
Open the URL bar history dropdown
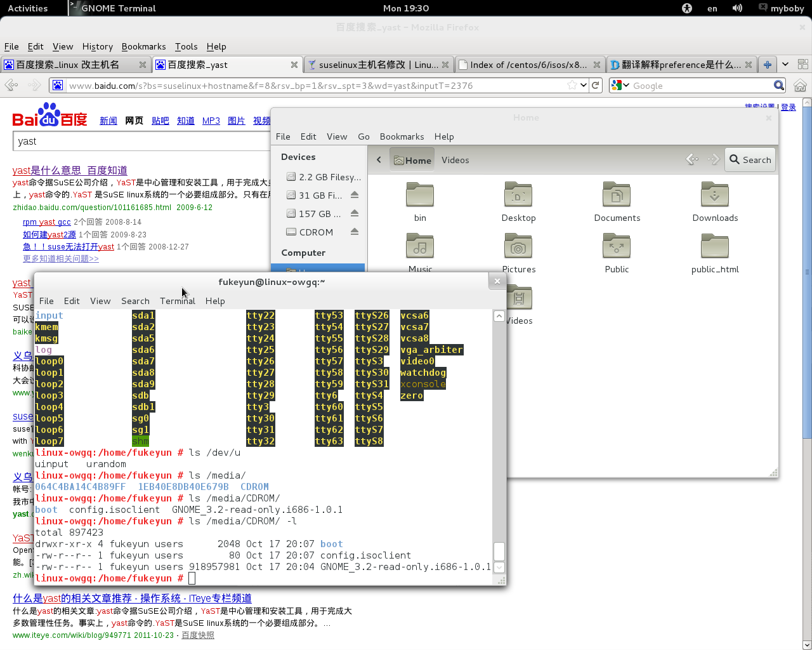pos(584,85)
